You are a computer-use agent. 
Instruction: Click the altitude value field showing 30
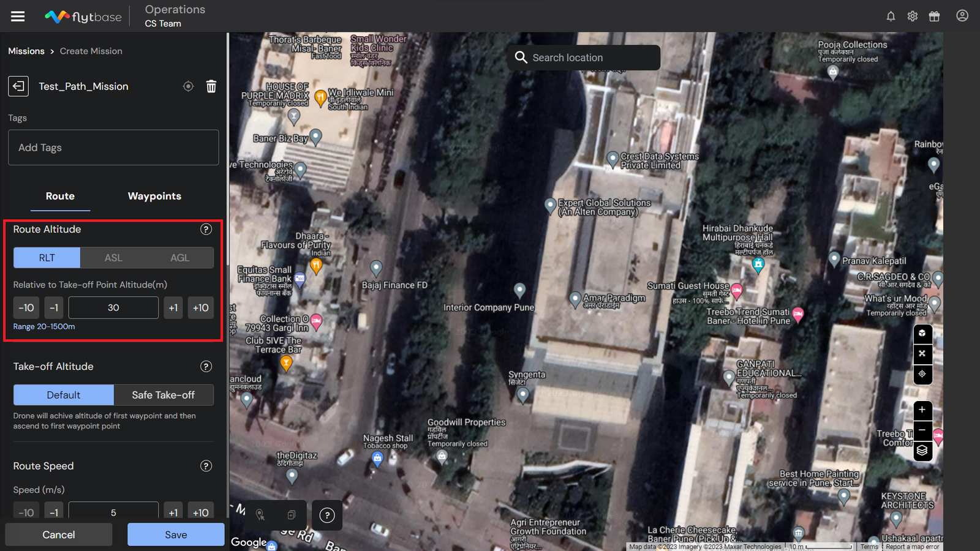pyautogui.click(x=113, y=308)
